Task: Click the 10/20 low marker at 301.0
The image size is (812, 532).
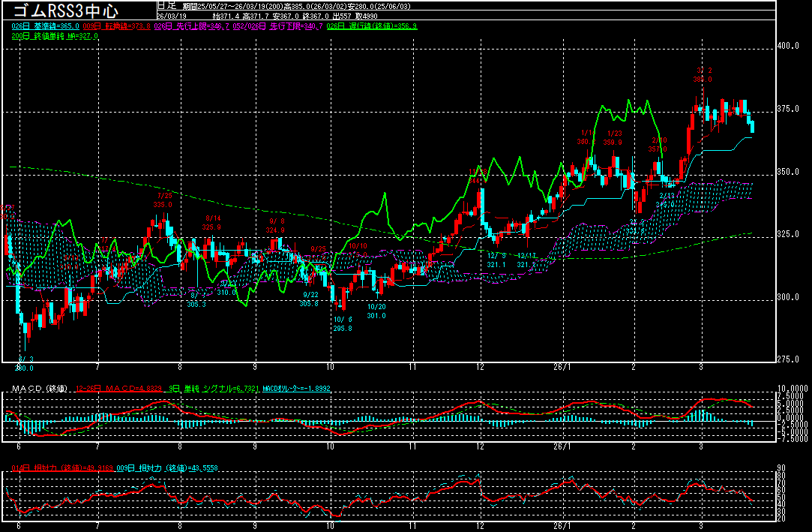Action: (x=376, y=311)
